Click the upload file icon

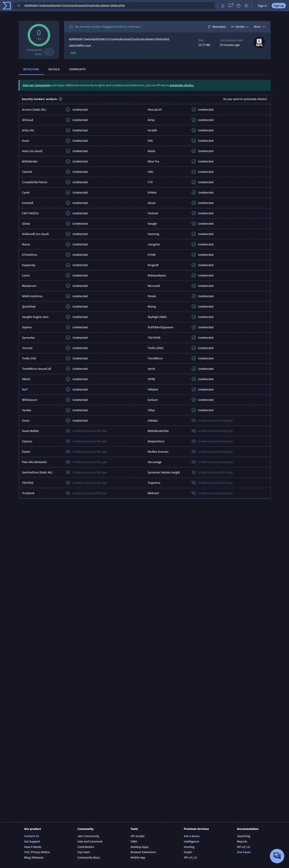tap(222, 6)
